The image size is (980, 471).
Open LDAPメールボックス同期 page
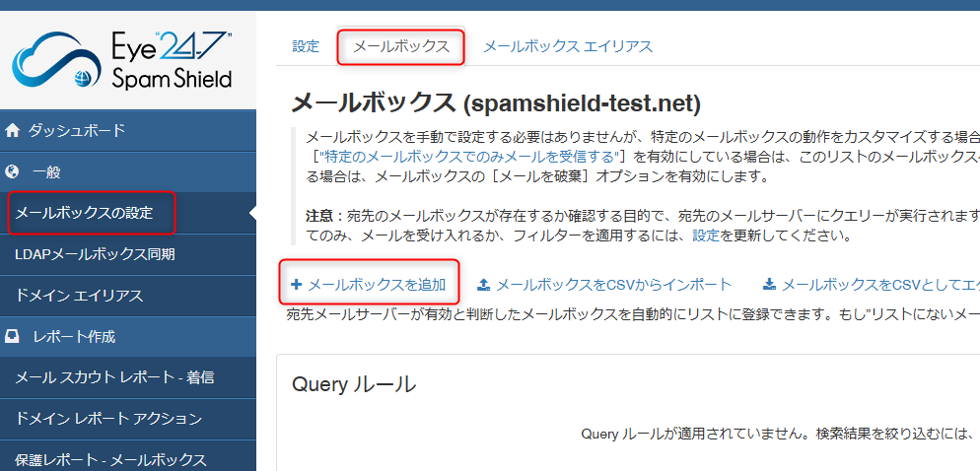click(128, 254)
